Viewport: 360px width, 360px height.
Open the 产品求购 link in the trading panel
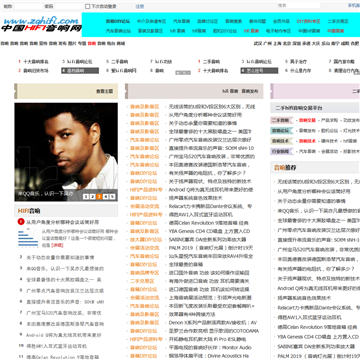[329, 120]
